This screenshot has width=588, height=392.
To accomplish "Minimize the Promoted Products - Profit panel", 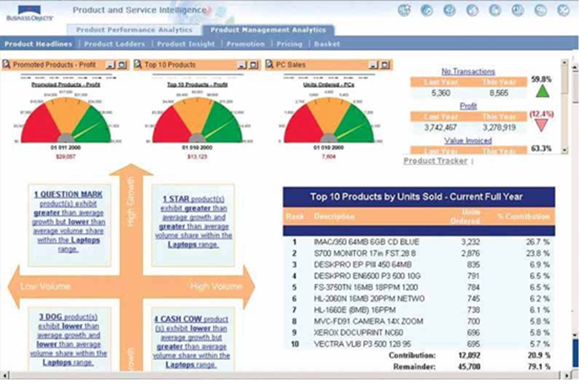I will coord(110,65).
